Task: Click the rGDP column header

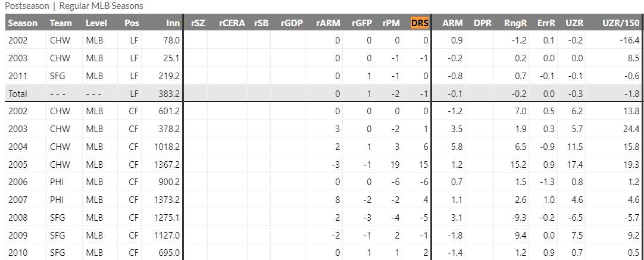Action: click(x=292, y=23)
